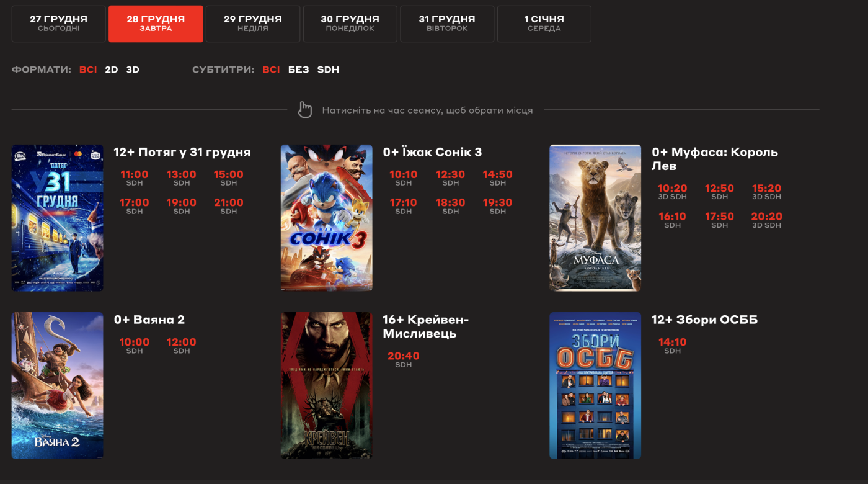Image resolution: width=868 pixels, height=484 pixels.
Task: Open the Їжак Сонік 3 poster
Action: pos(327,218)
